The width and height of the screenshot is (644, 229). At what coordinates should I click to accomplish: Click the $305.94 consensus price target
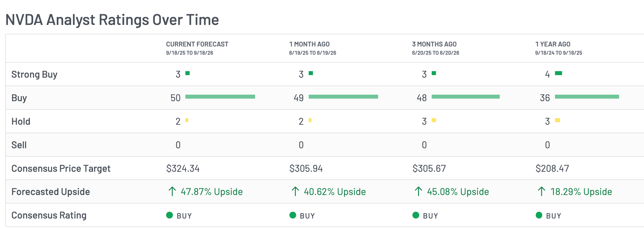pos(306,168)
